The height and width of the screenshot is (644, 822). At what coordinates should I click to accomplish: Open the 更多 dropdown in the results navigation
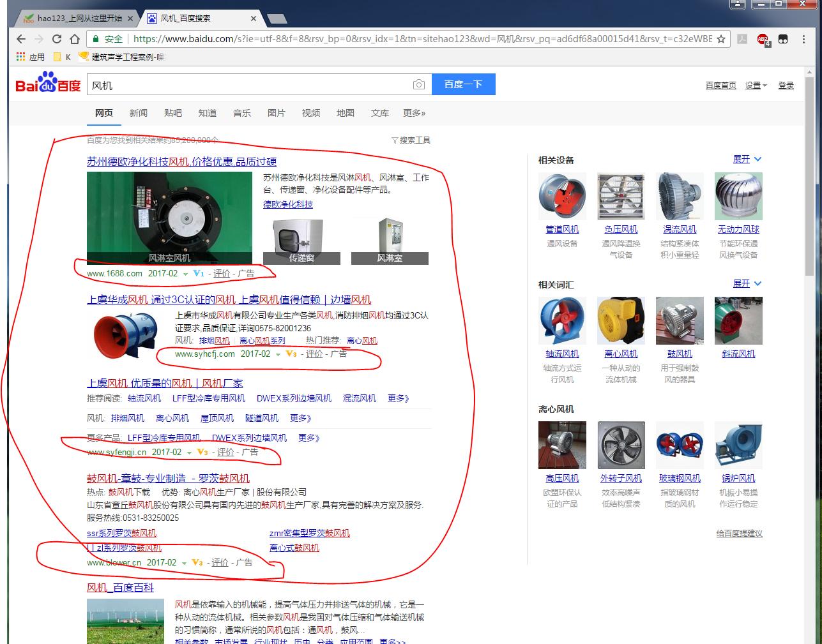tap(415, 113)
